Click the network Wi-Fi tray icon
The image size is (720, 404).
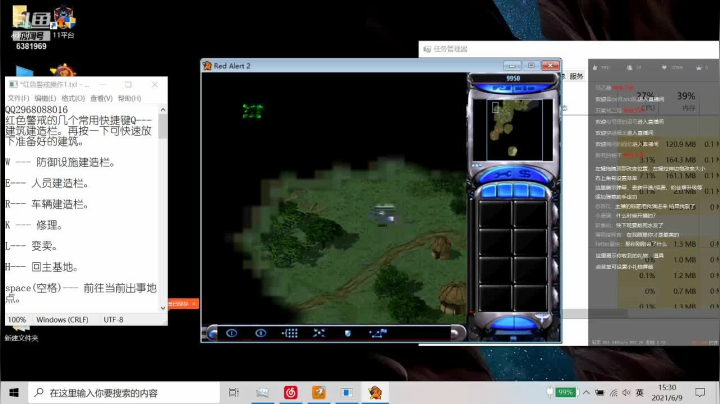pyautogui.click(x=613, y=393)
